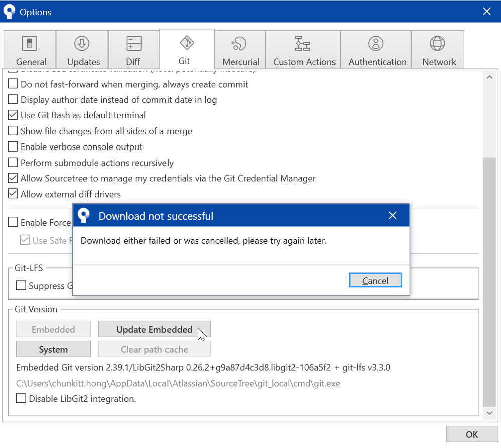Screen dimensions: 501x448
Task: Click the Embedded git version button
Action: (x=53, y=329)
